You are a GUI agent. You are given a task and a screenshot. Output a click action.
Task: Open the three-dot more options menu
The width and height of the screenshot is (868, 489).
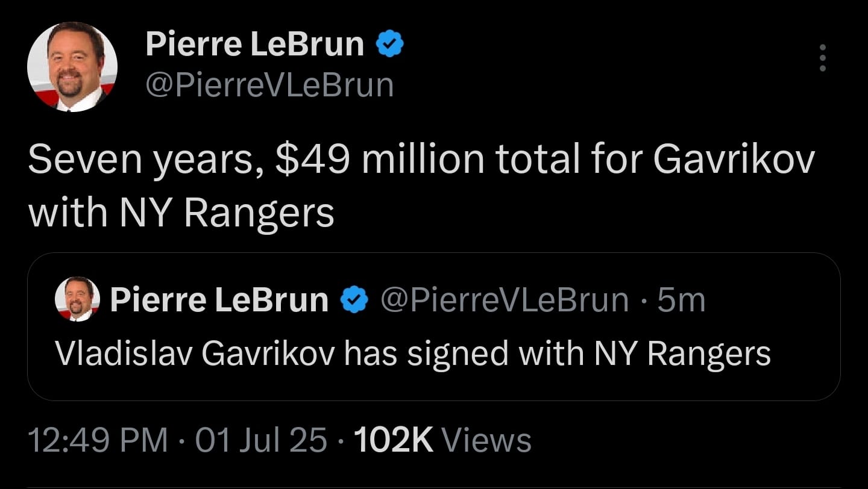coord(823,58)
